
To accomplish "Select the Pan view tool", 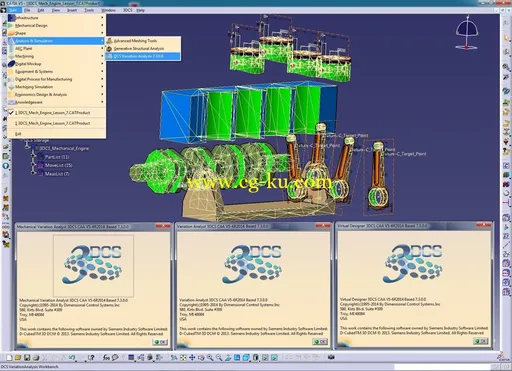I will point(192,358).
